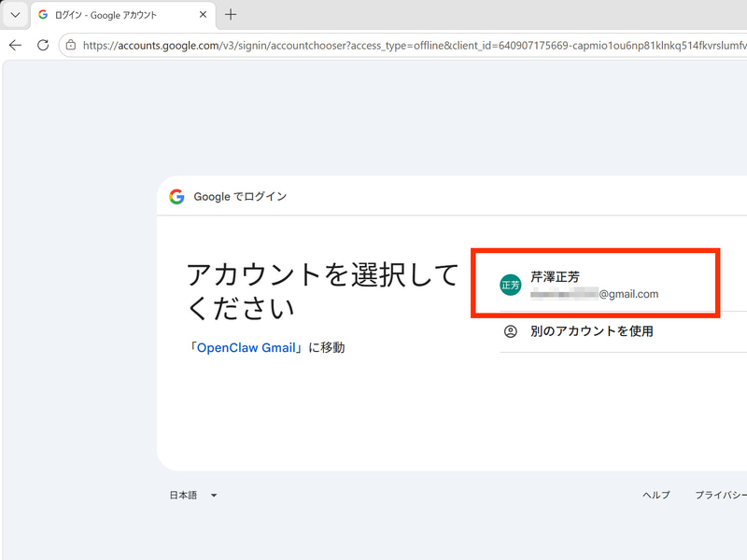
Task: Close the Google login tab
Action: coord(203,15)
